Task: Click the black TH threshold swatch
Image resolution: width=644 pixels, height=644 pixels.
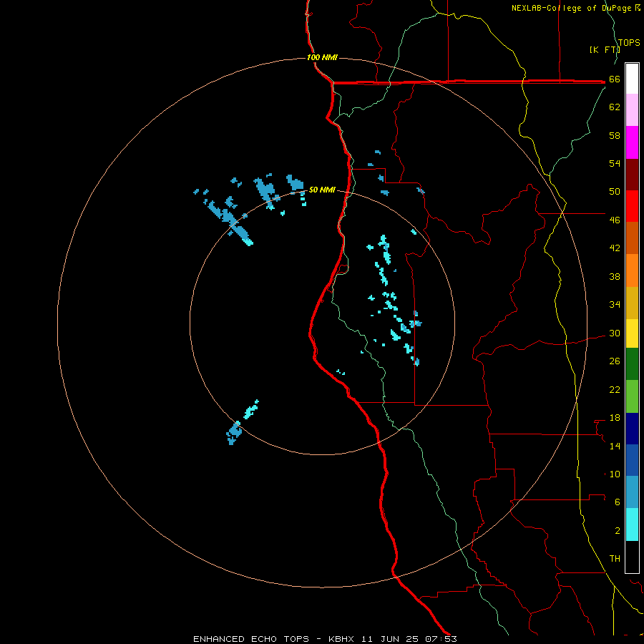Action: [632, 557]
